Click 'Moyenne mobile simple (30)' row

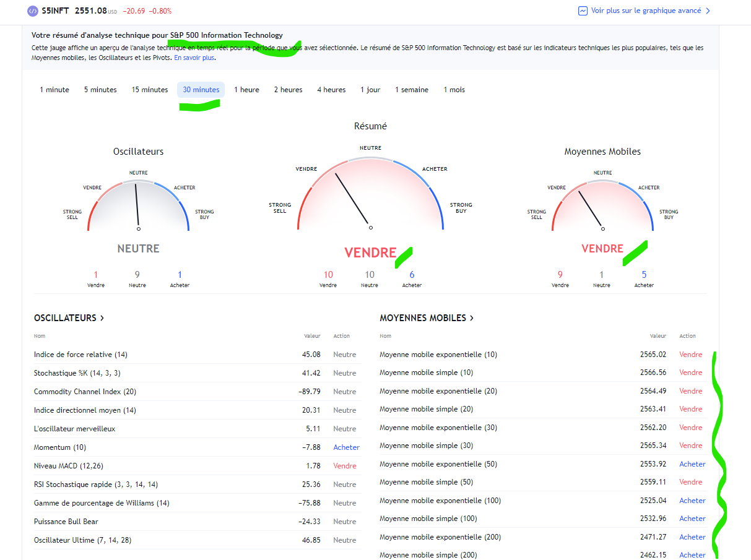[x=543, y=446]
